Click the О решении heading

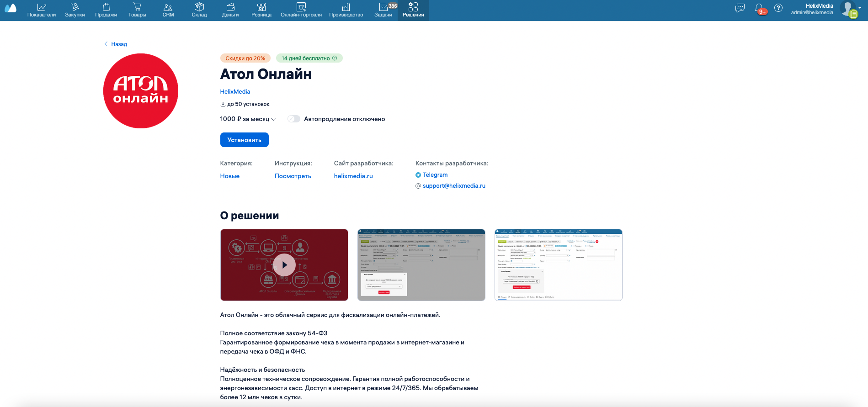tap(250, 216)
